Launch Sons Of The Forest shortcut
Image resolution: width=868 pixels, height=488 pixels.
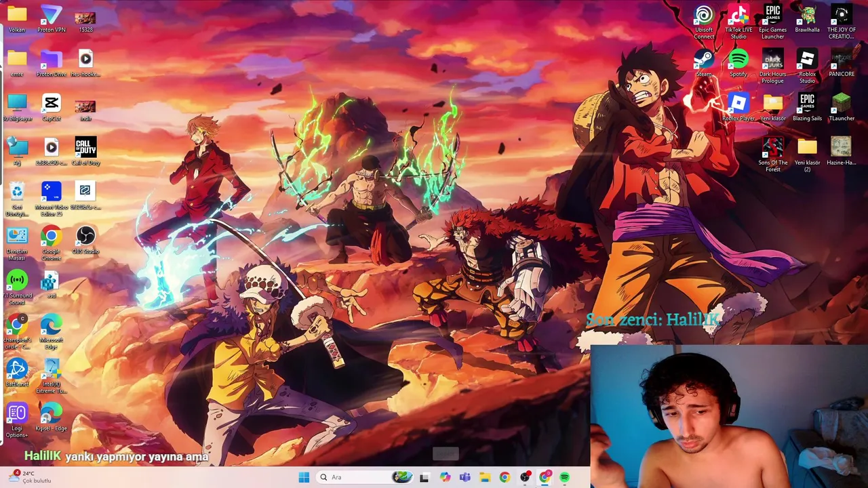click(772, 155)
